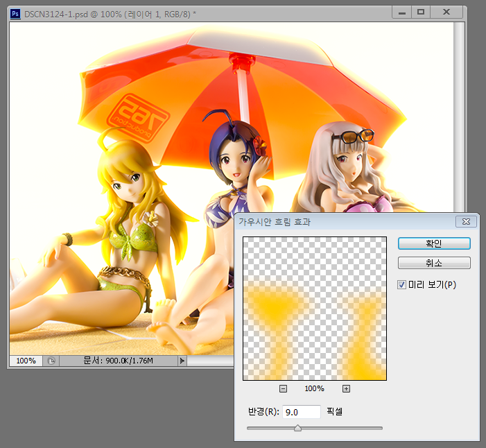The height and width of the screenshot is (448, 486).
Task: Click the status bar preview icon next to 100%
Action: point(51,361)
